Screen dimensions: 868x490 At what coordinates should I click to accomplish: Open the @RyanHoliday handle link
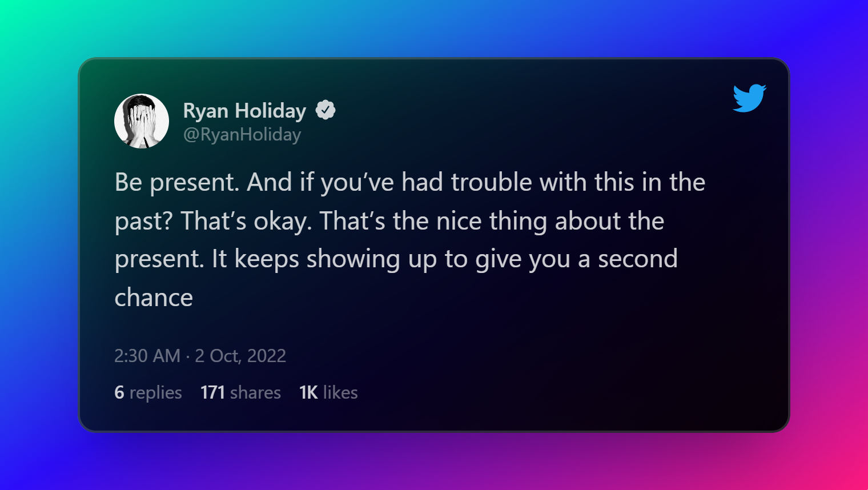coord(242,134)
